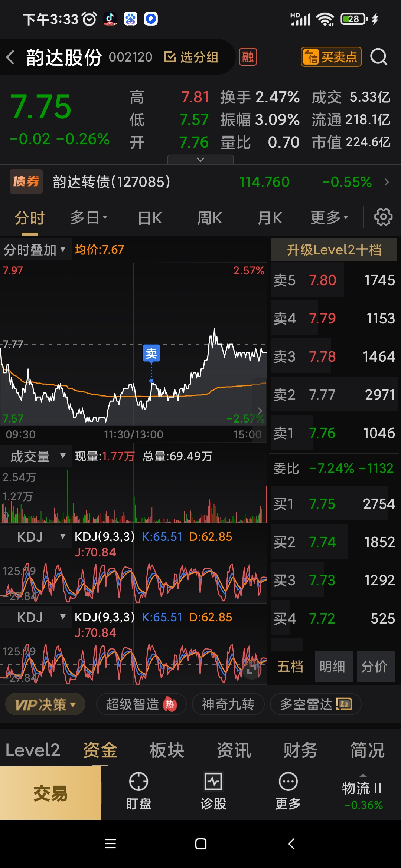Open the 财务 finance tab
This screenshot has height=868, width=401.
301,750
